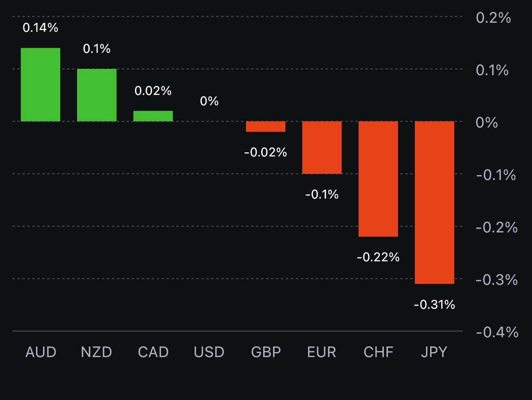This screenshot has height=400, width=532.
Task: Select the small red GBP bar
Action: [266, 126]
